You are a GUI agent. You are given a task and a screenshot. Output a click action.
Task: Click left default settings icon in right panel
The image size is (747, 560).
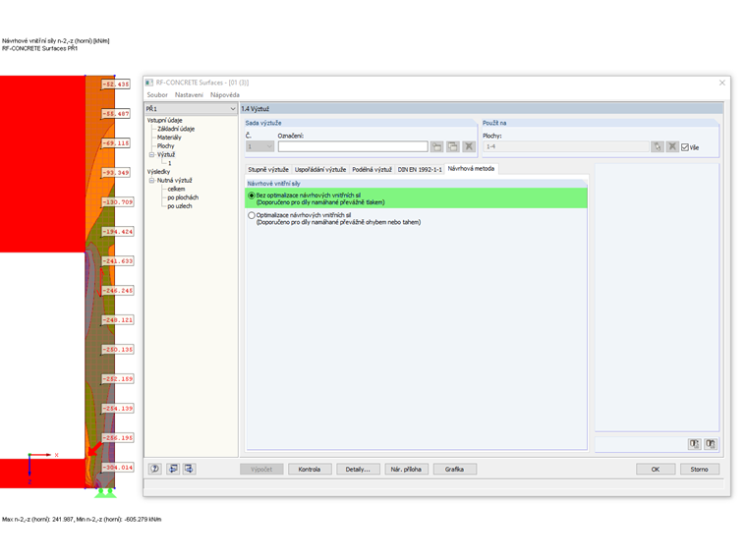coord(694,444)
